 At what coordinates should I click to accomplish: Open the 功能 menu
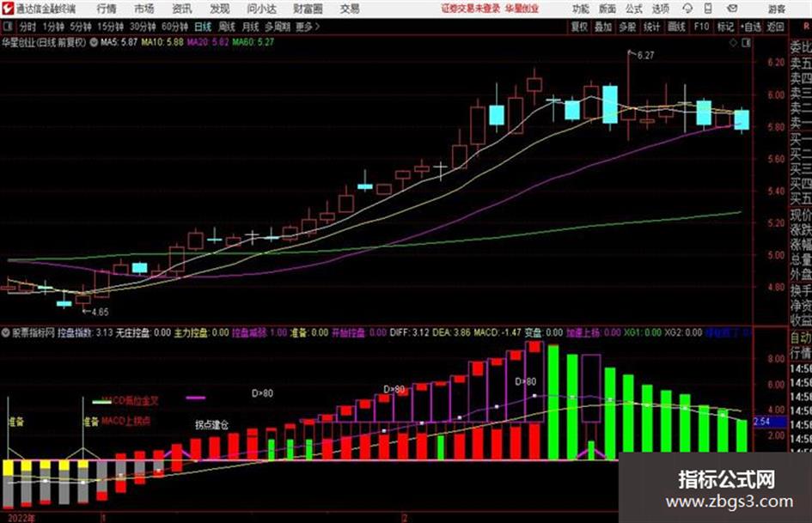click(x=581, y=9)
